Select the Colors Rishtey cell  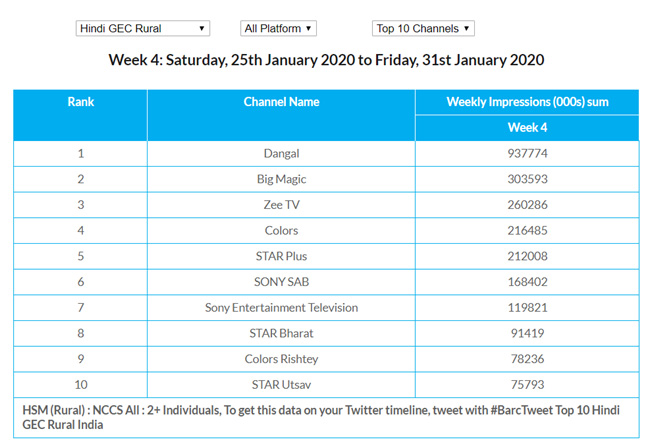281,359
